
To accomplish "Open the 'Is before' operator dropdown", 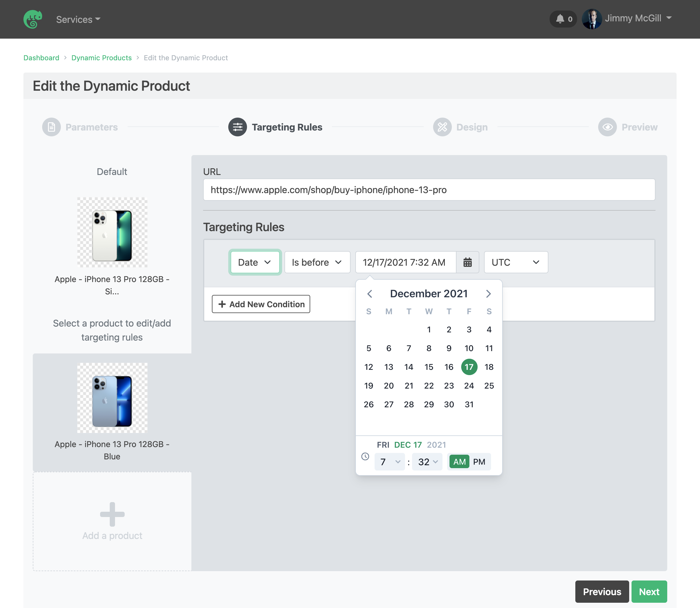I will pos(317,262).
